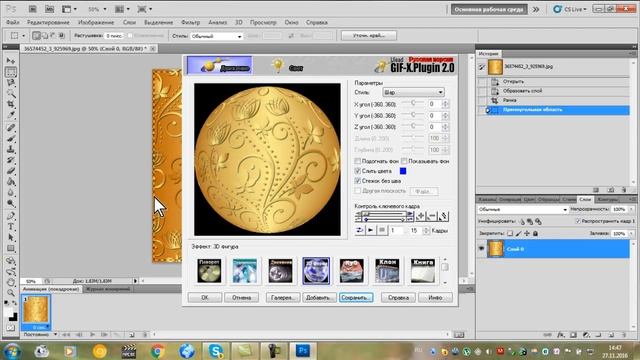The image size is (640, 360).
Task: Stop the plugin animation preview
Action: click(x=382, y=230)
